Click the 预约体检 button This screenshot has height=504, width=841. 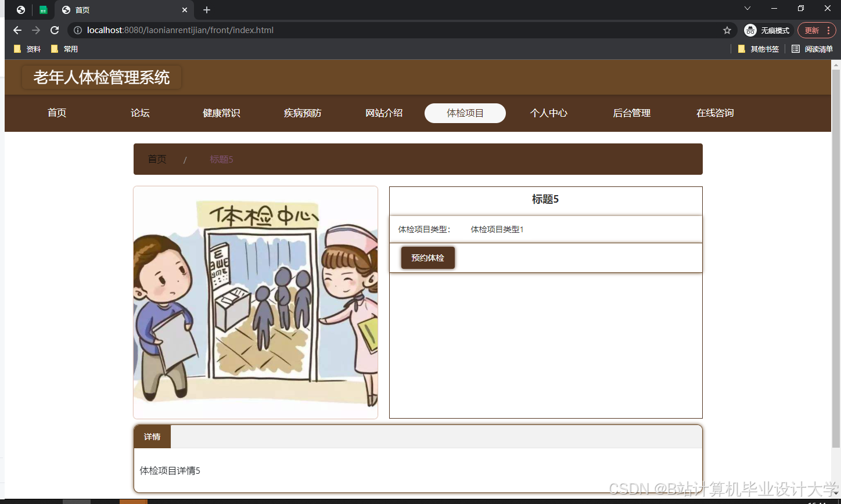(428, 258)
